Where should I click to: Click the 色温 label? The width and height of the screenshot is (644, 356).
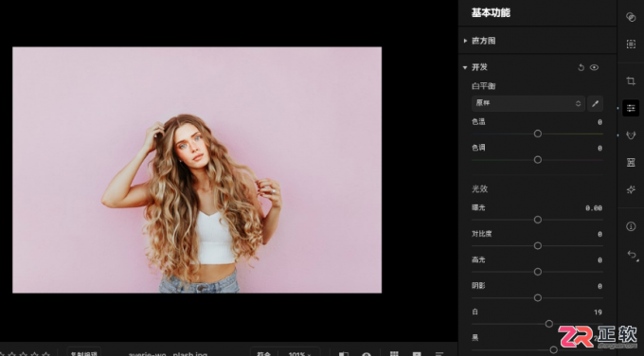478,122
